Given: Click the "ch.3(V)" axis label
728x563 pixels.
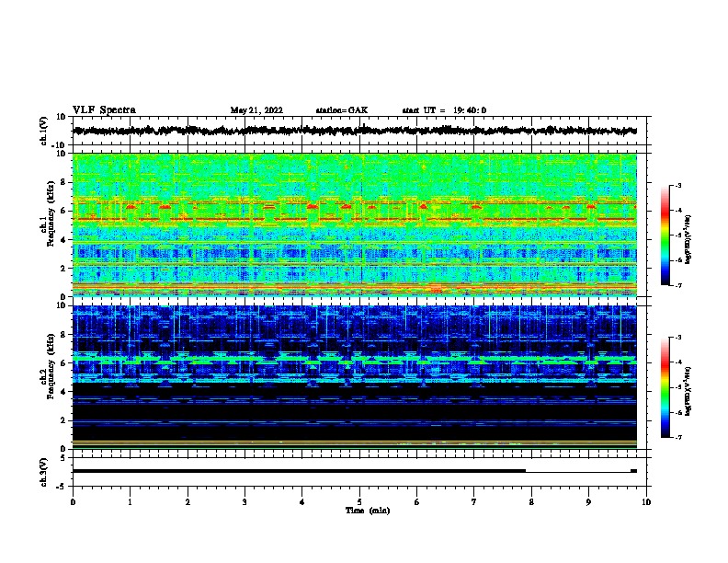Looking at the screenshot, I should click(x=44, y=472).
